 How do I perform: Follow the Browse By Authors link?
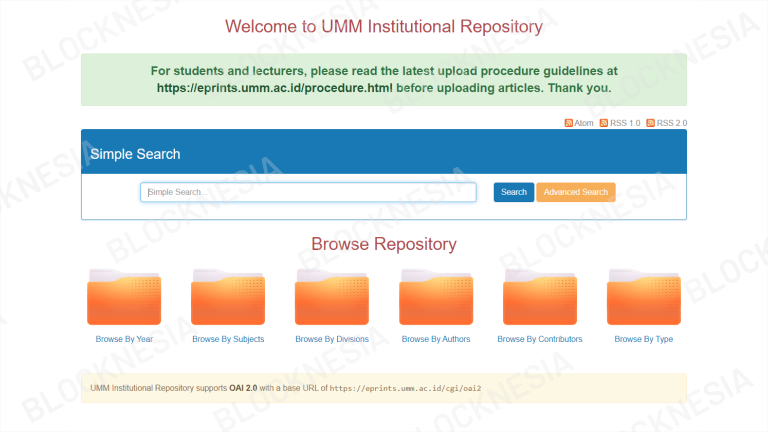[436, 339]
